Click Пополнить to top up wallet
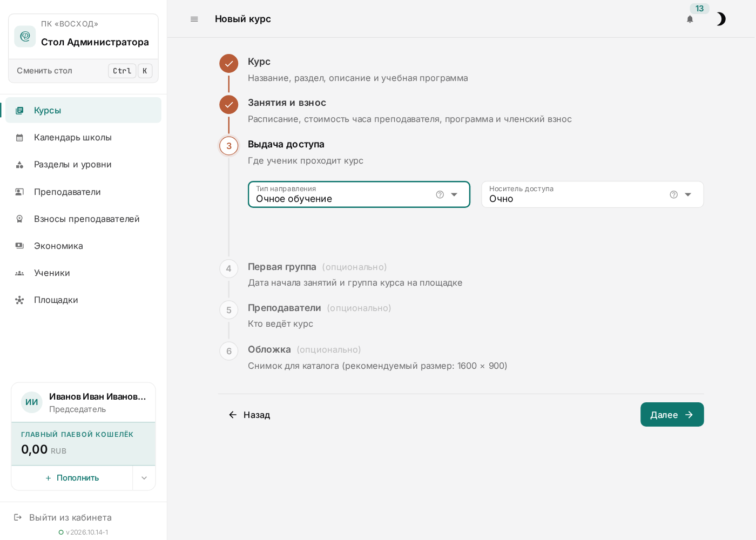Screen dimensions: 756x540 (x=72, y=478)
